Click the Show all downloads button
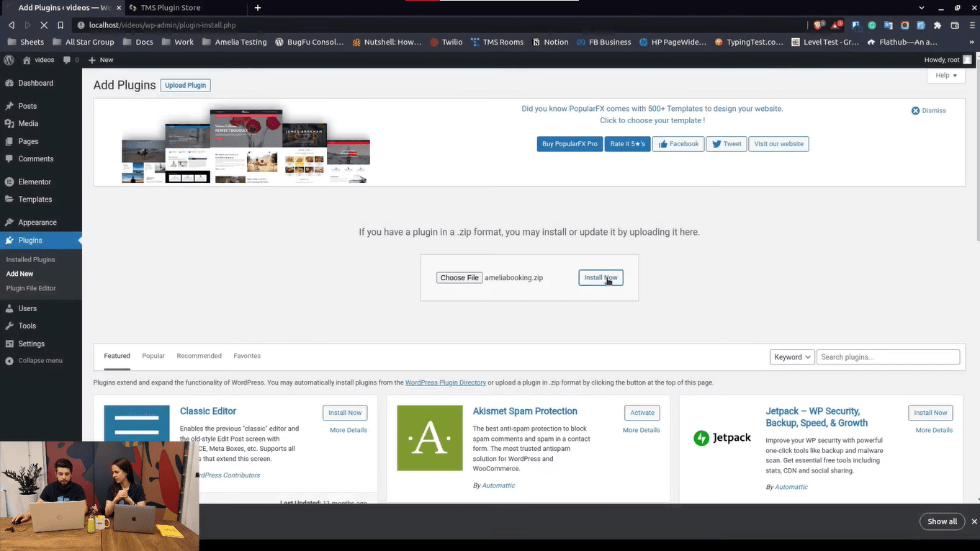 (x=942, y=521)
